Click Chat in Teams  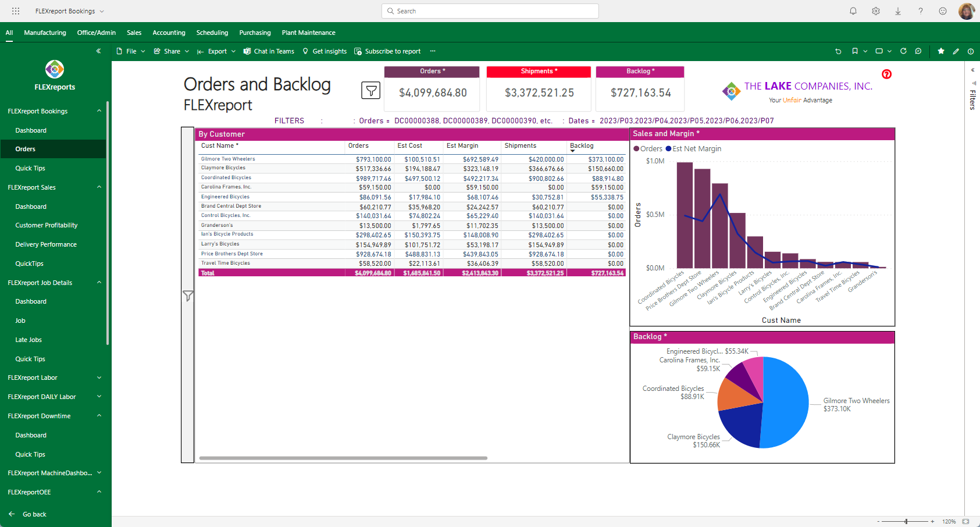(269, 51)
